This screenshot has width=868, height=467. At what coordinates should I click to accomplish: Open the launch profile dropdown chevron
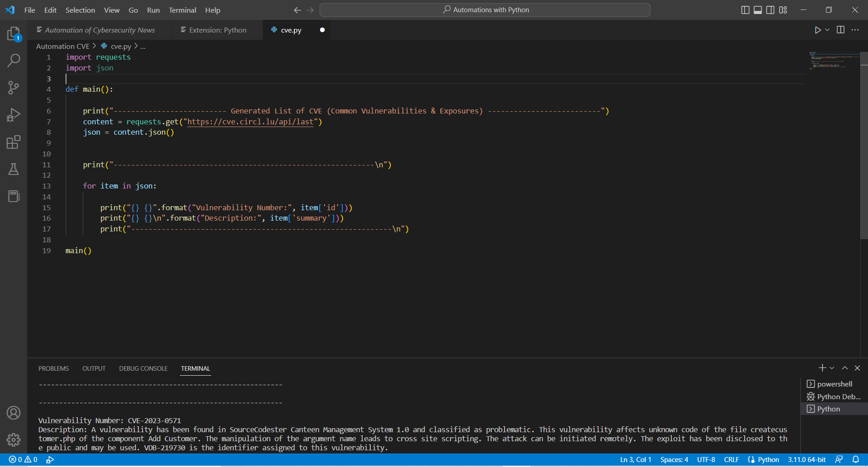click(832, 368)
